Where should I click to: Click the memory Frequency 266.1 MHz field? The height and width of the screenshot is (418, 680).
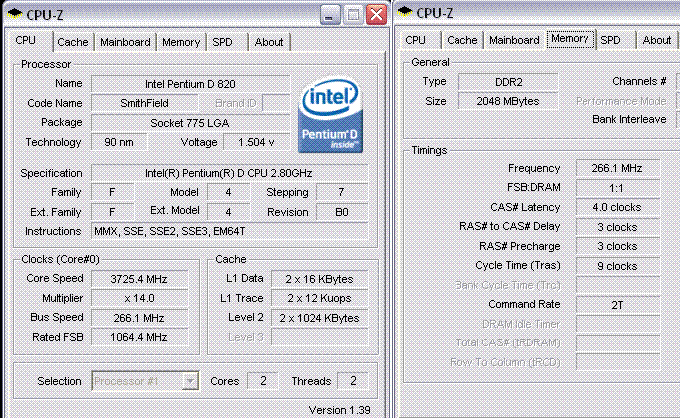pos(618,168)
